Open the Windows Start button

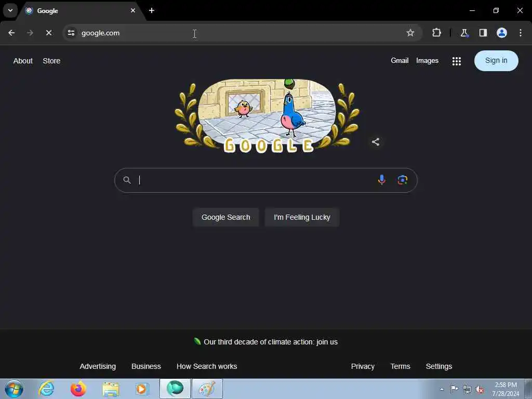click(x=14, y=389)
